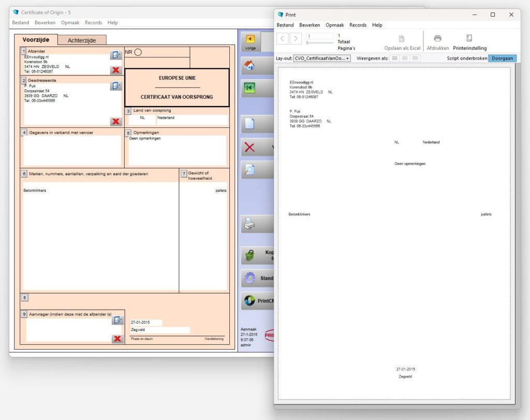The image size is (530, 420).
Task: Switch to form view in Weergeven als
Action: tap(395, 59)
